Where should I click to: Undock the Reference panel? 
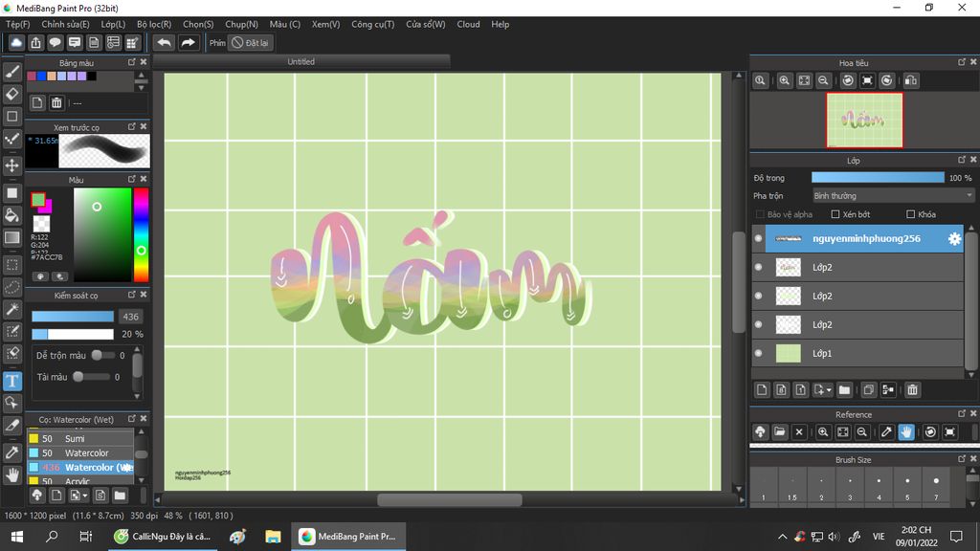coord(961,413)
